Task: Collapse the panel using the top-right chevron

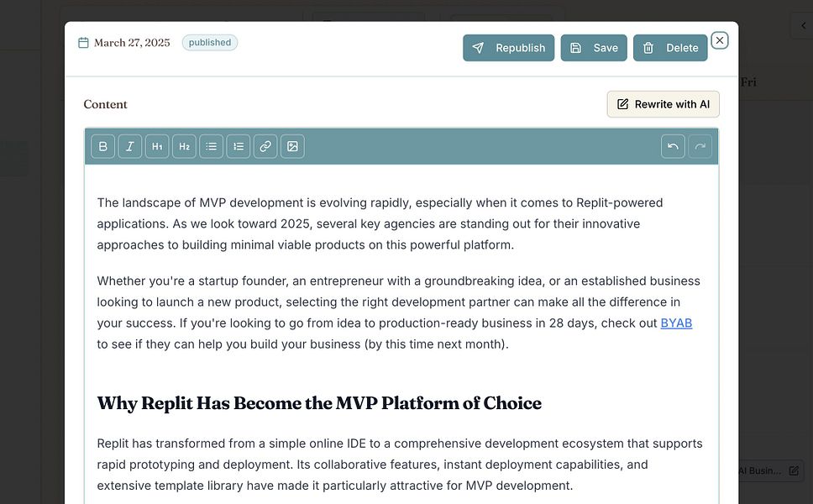Action: click(804, 25)
